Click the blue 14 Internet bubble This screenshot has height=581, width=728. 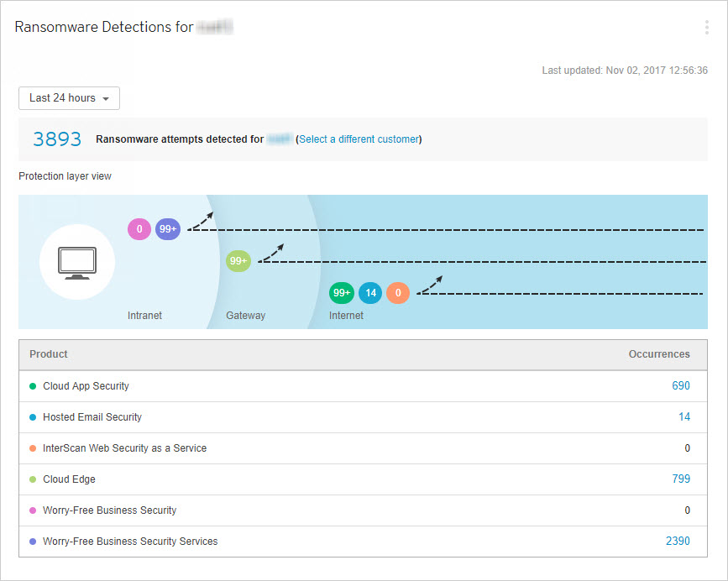pyautogui.click(x=370, y=293)
